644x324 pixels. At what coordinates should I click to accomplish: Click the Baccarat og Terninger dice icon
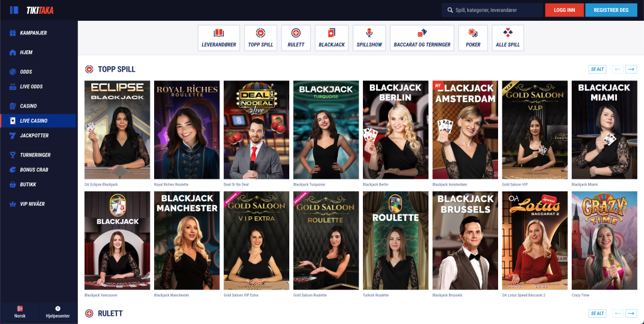pyautogui.click(x=422, y=33)
